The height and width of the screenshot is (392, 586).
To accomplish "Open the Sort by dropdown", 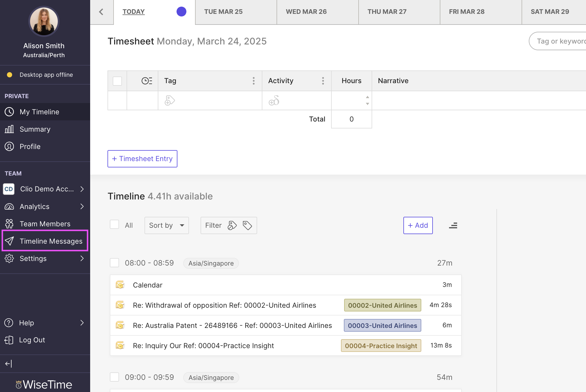I will point(167,225).
